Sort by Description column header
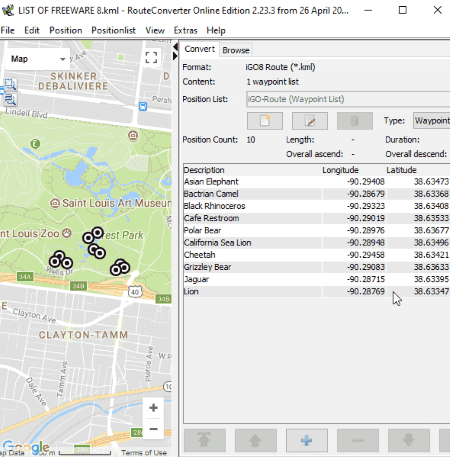The image size is (450, 457). pyautogui.click(x=252, y=170)
